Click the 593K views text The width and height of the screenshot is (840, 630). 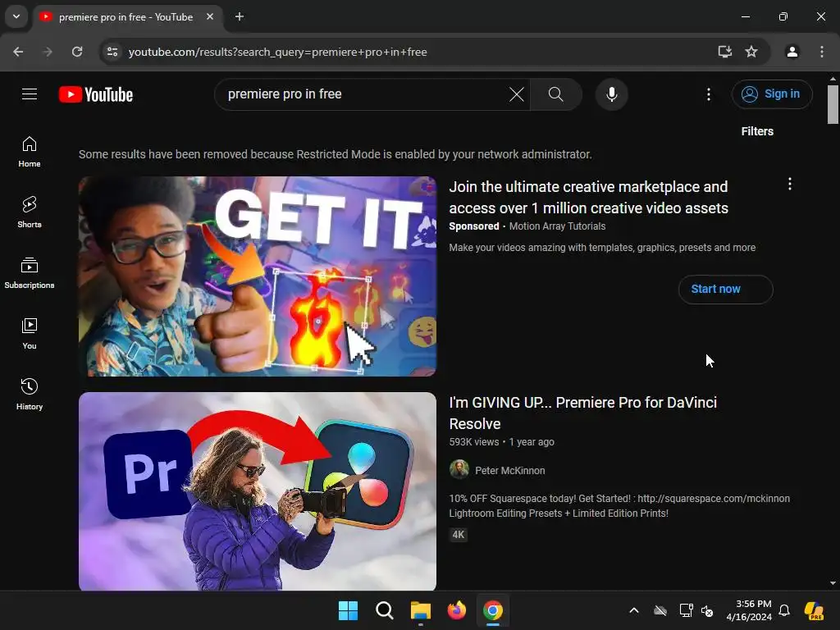click(x=473, y=442)
